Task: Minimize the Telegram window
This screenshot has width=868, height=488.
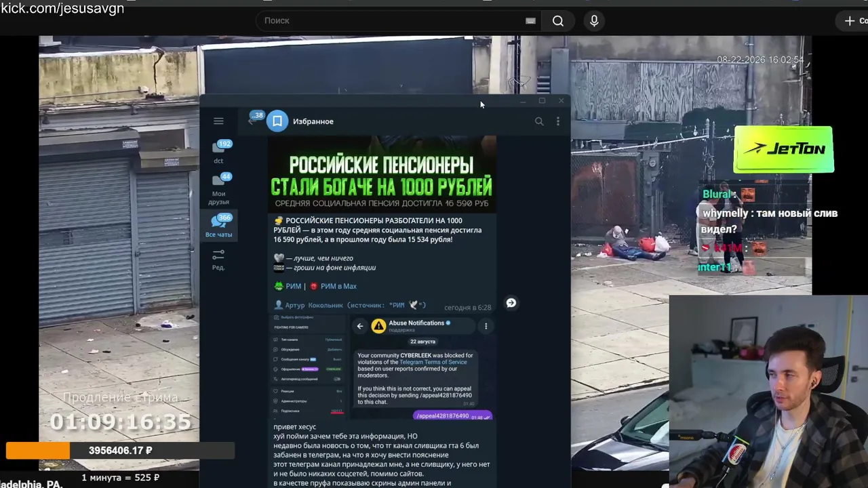Action: 523,101
